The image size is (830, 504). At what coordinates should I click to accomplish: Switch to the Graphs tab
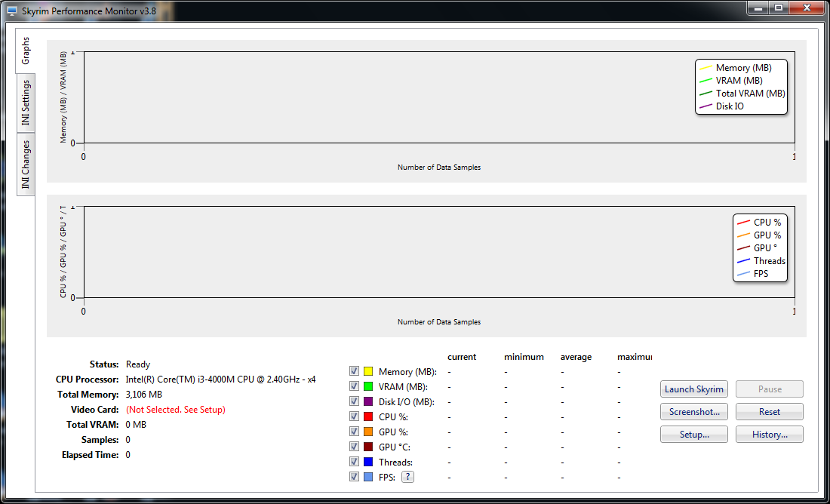click(x=26, y=51)
